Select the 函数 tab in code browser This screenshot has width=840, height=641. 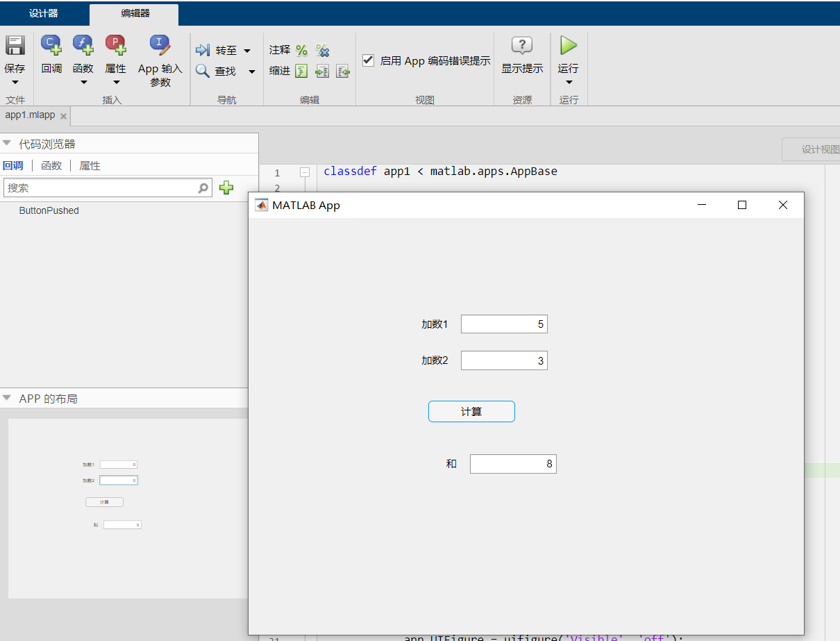51,165
